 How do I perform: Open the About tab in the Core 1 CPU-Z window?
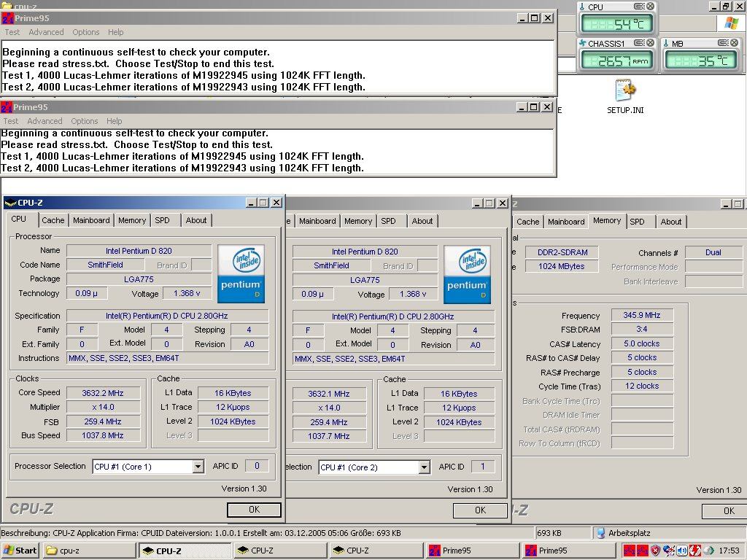196,220
